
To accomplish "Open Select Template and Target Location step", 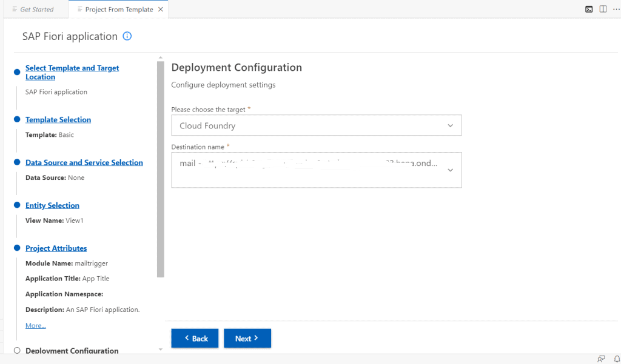I will pyautogui.click(x=72, y=73).
